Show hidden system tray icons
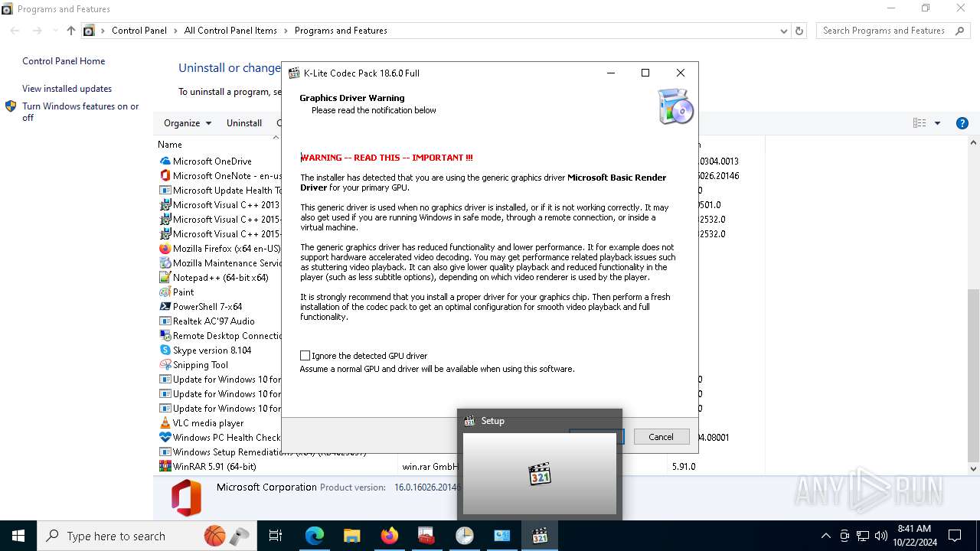 (x=825, y=536)
